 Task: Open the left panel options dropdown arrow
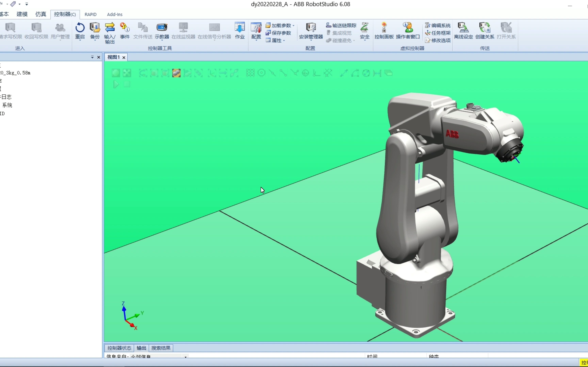pyautogui.click(x=92, y=57)
